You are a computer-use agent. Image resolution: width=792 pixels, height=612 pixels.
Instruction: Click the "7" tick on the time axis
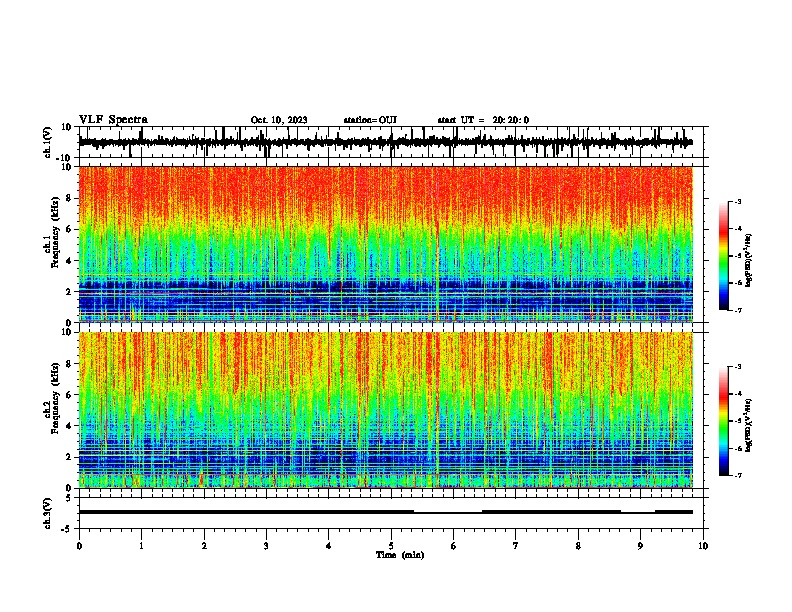[515, 546]
